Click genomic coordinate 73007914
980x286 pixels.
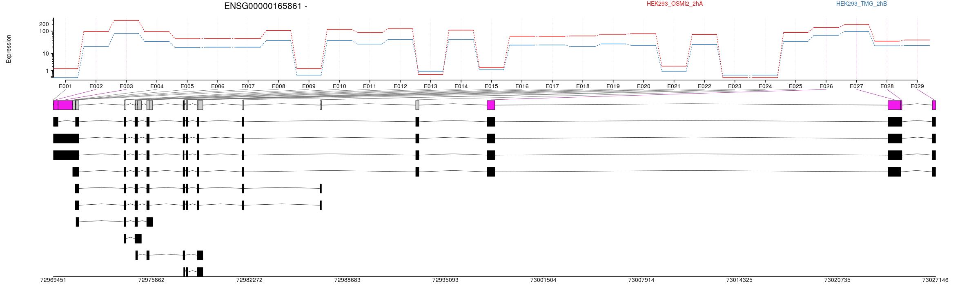pos(641,280)
